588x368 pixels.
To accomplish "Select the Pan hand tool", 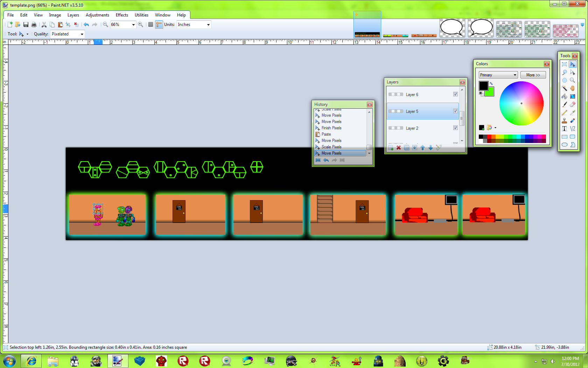I will click(x=573, y=88).
